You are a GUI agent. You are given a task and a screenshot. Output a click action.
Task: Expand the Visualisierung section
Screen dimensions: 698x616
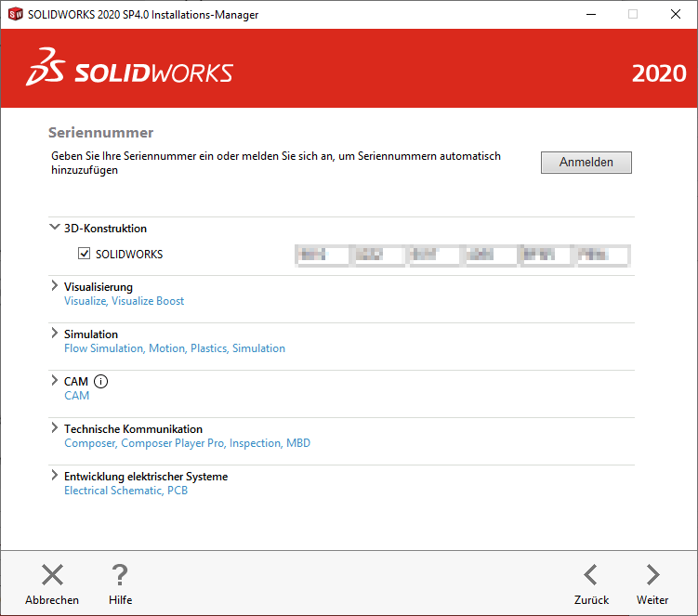point(54,286)
